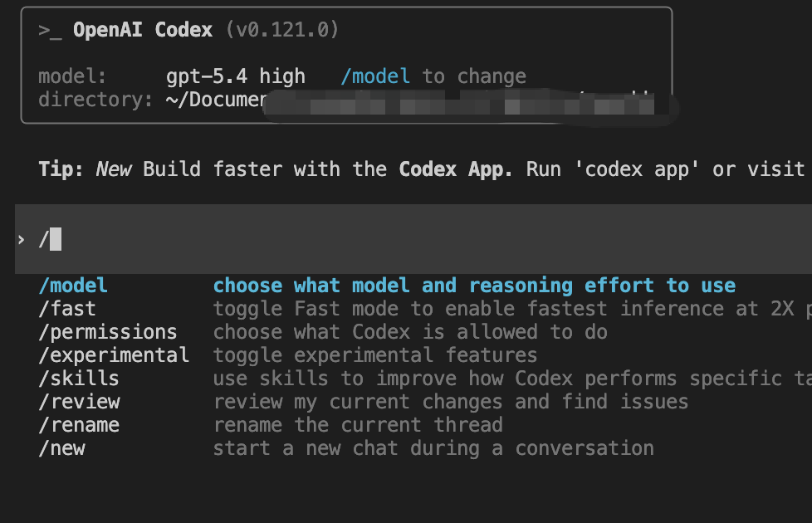Select /skills to improve task performance
Image resolution: width=812 pixels, height=523 pixels.
(77, 378)
